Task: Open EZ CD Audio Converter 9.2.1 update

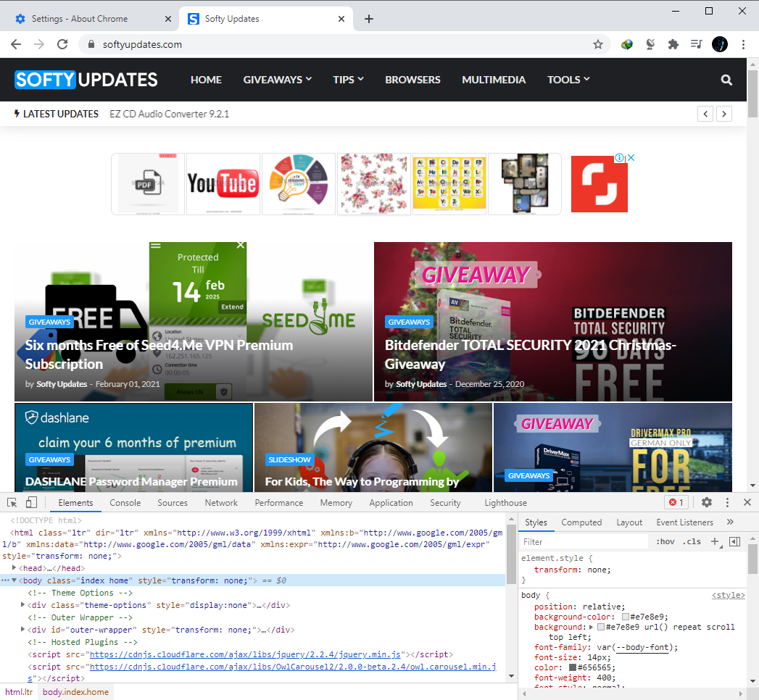Action: point(169,114)
